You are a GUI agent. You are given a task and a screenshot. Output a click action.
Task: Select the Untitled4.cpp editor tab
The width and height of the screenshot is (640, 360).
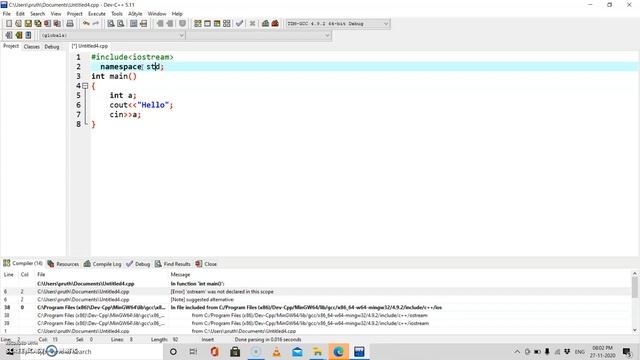point(90,46)
